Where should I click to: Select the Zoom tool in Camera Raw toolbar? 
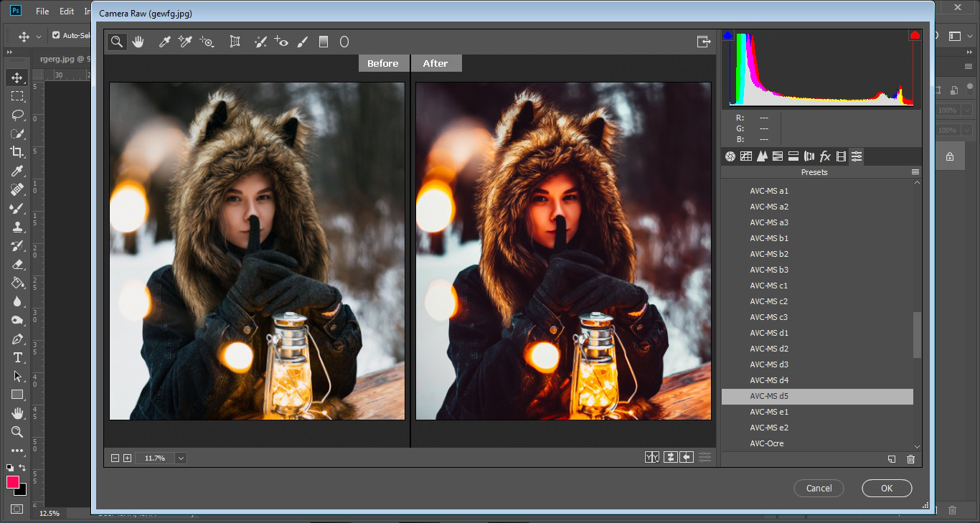point(116,42)
